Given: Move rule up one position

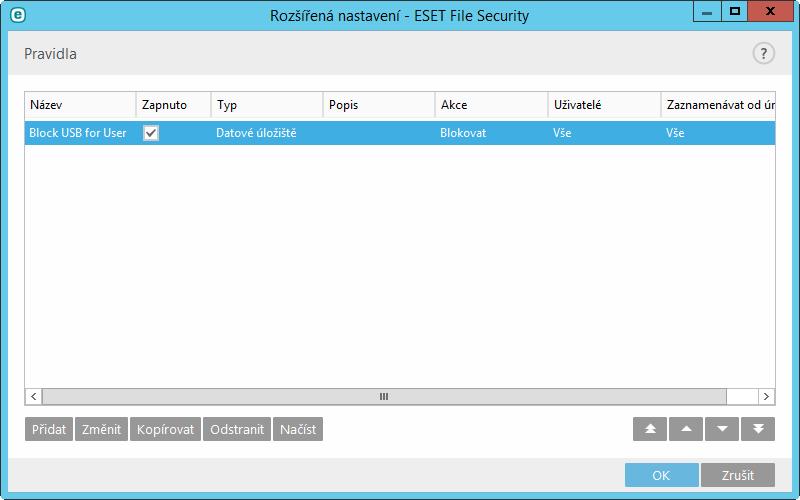Looking at the screenshot, I should pyautogui.click(x=686, y=429).
